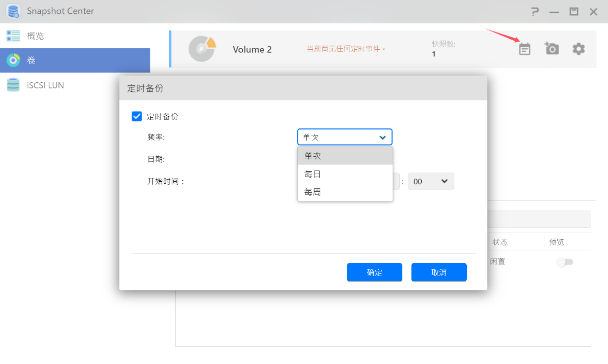Viewport: 608px width, 364px height.
Task: Click the Snapshot Center app logo
Action: coord(13,11)
